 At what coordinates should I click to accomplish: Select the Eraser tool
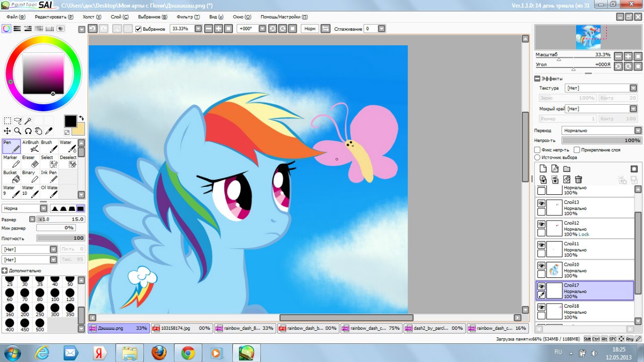(x=31, y=161)
